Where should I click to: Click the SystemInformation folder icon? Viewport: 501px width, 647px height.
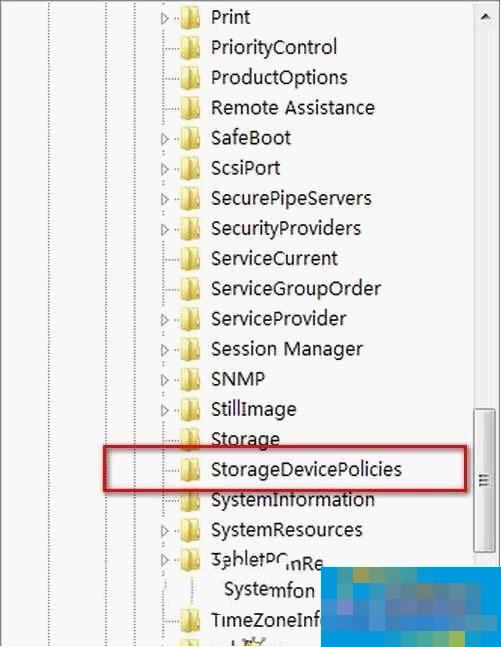click(x=190, y=500)
